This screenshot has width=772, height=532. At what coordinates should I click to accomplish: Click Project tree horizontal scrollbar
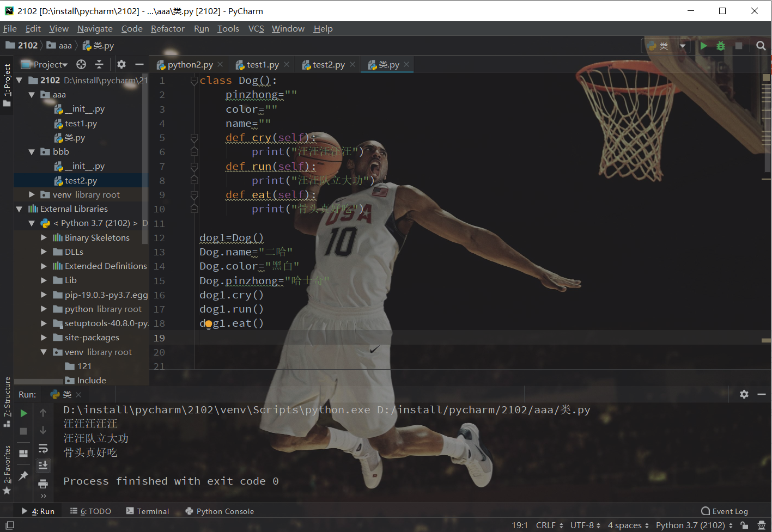[x=39, y=381]
